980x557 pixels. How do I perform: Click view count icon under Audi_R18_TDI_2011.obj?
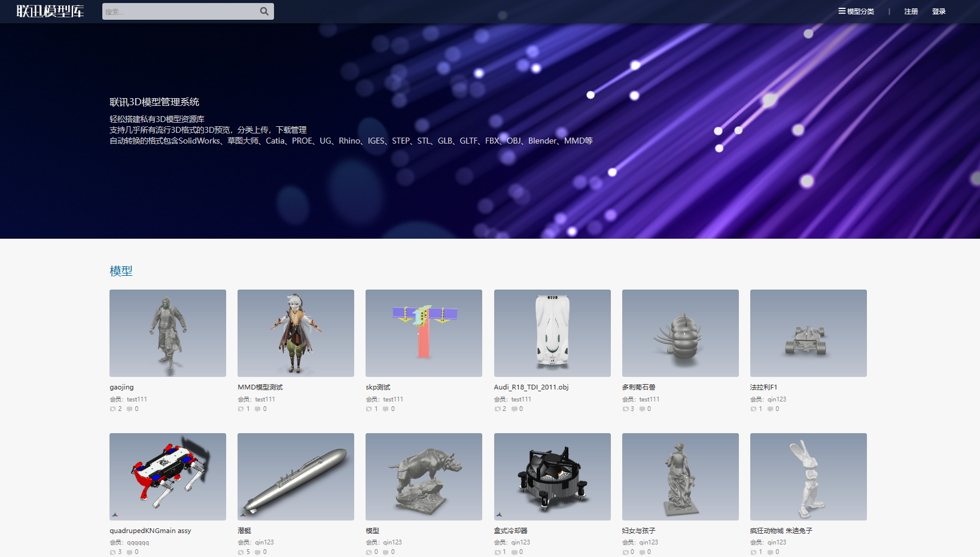[x=498, y=409]
